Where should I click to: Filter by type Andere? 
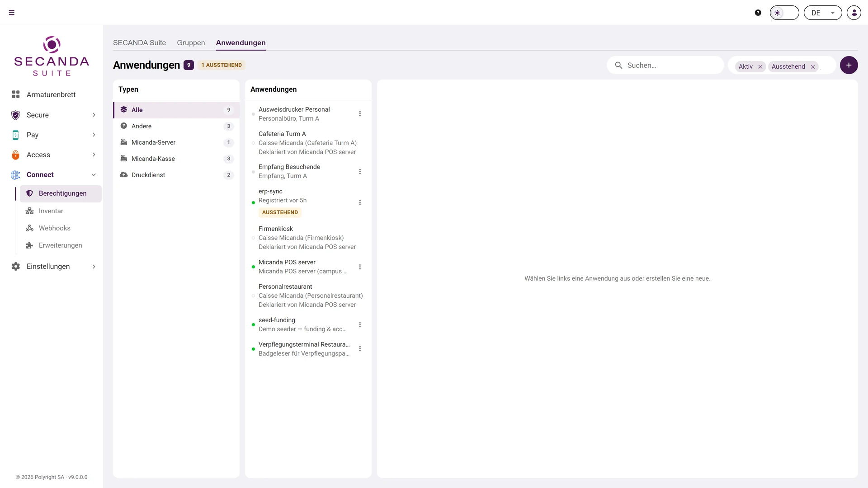click(x=176, y=126)
